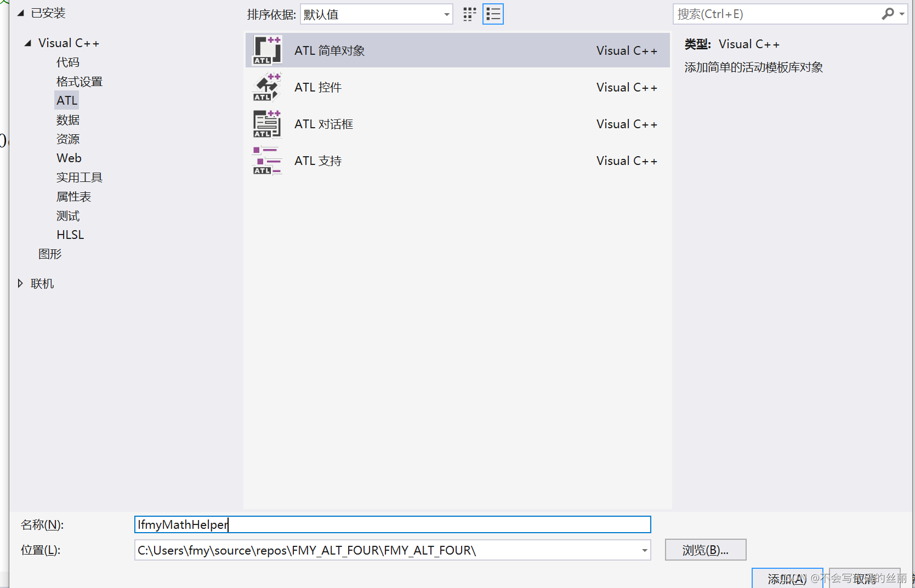Select HLSL category in tree
The height and width of the screenshot is (588, 915).
pyautogui.click(x=70, y=235)
